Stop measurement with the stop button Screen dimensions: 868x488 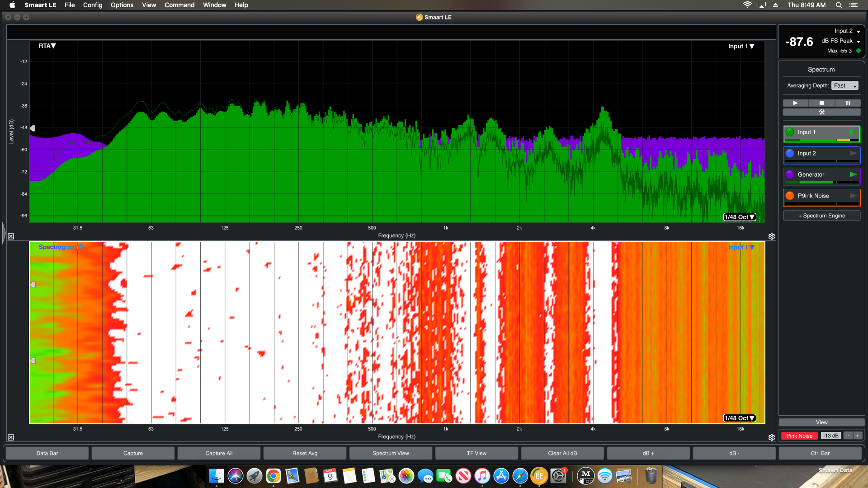click(822, 103)
